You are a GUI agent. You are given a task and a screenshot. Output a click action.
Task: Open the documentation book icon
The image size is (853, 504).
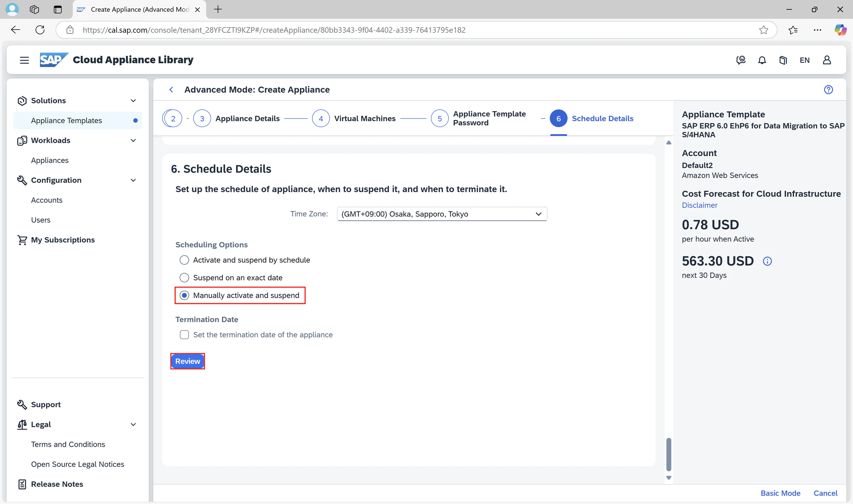(x=783, y=60)
